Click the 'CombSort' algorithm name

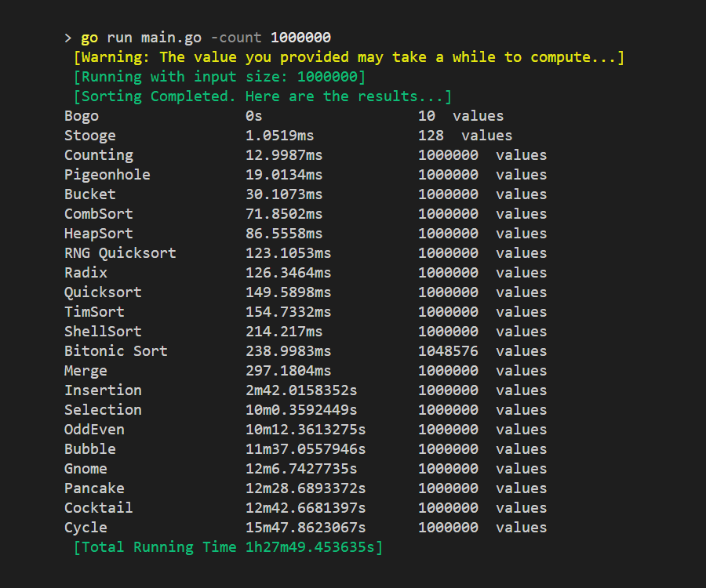[x=99, y=214]
